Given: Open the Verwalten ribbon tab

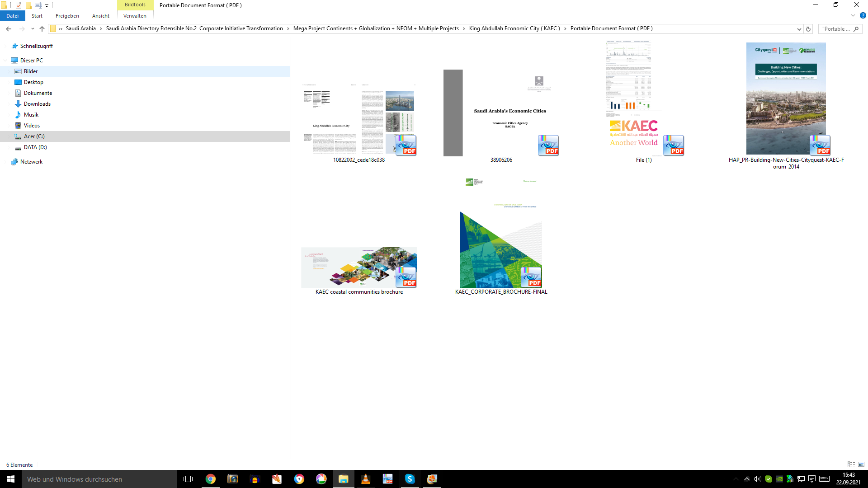Looking at the screenshot, I should (x=135, y=16).
